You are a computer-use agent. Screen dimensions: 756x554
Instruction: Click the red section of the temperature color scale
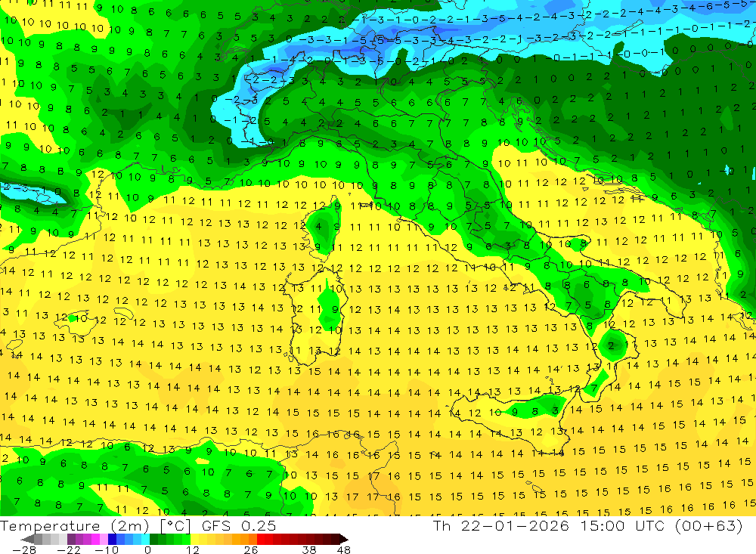coord(265,539)
